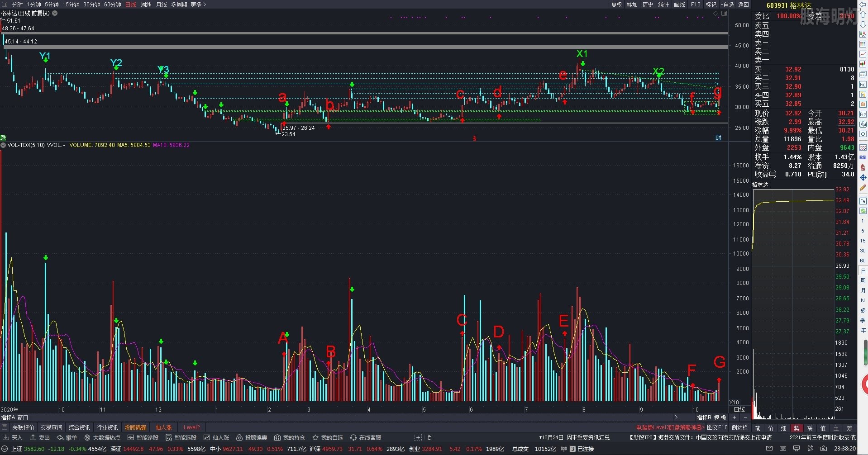Open 我的自选 favorites star icon
The width and height of the screenshot is (868, 455).
(328, 437)
